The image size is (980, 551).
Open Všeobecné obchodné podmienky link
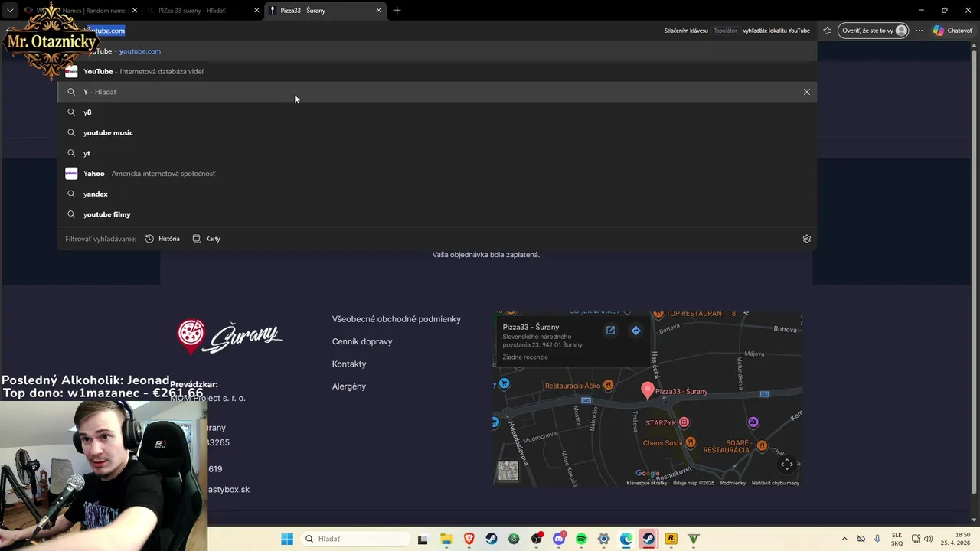tap(397, 319)
